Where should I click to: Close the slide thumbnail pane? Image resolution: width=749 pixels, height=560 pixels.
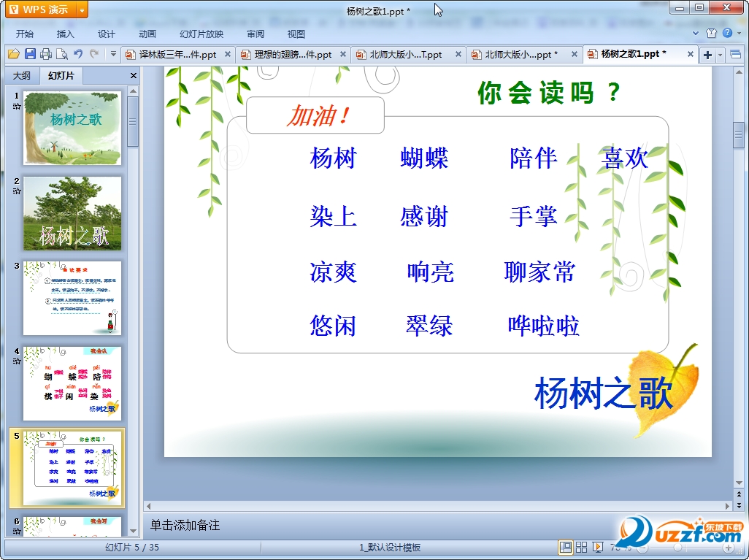coord(134,75)
